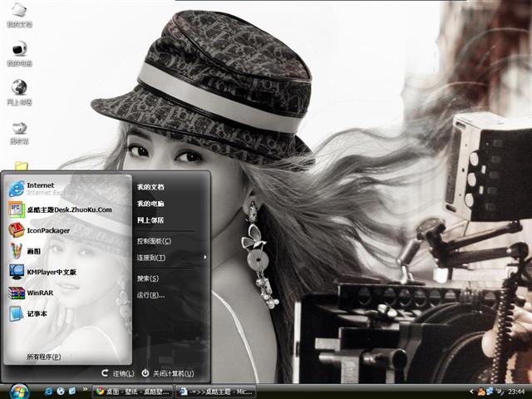Image resolution: width=532 pixels, height=399 pixels.
Task: Launch 桌酷主题Desk.ZhuoKu.Com entry in Start menu
Action: click(x=68, y=209)
